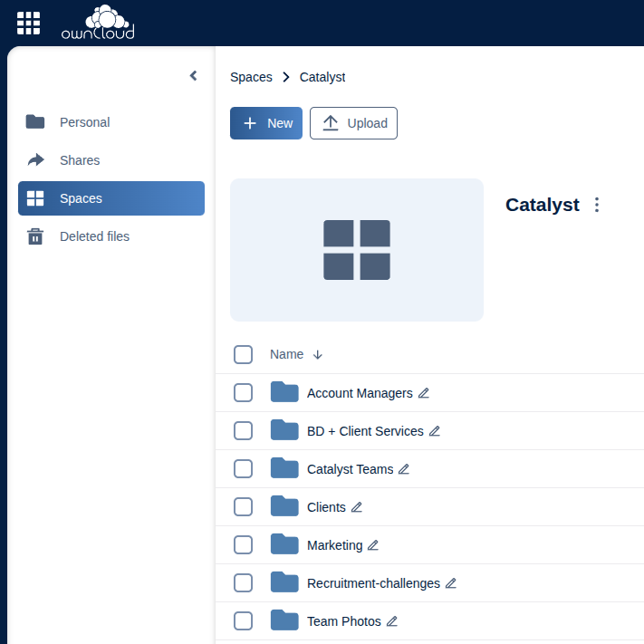This screenshot has height=644, width=644.
Task: Check the box for BD + Client Services
Action: (x=243, y=431)
